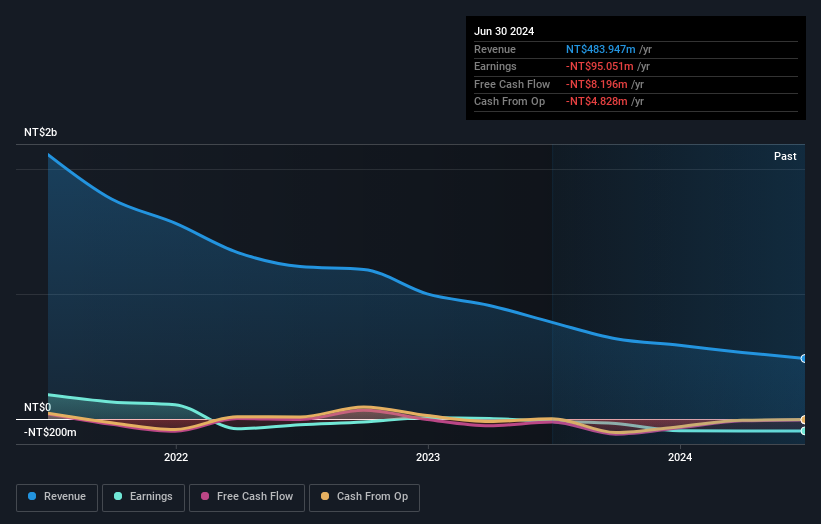Select the Earnings endpoint marker on chart

[804, 431]
